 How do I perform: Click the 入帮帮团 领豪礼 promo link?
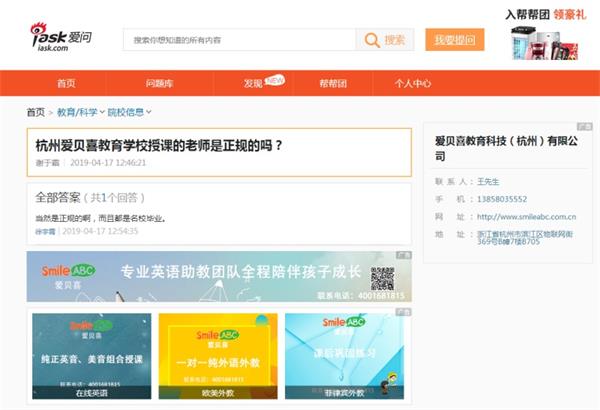(x=545, y=15)
